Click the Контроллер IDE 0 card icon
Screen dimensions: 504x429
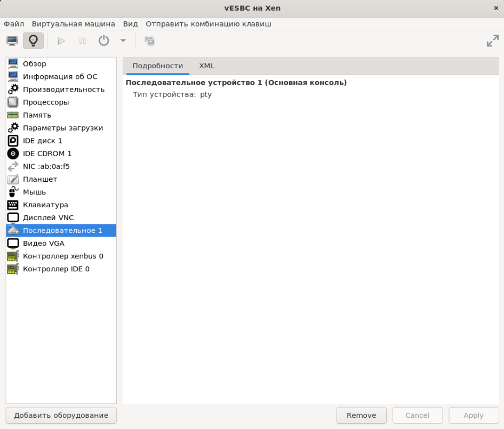(x=13, y=269)
